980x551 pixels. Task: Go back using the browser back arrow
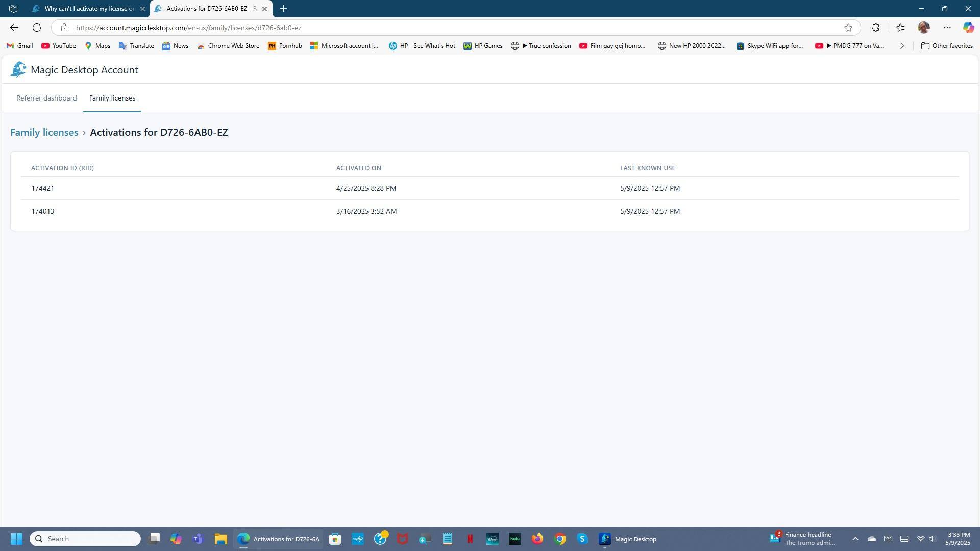coord(14,28)
